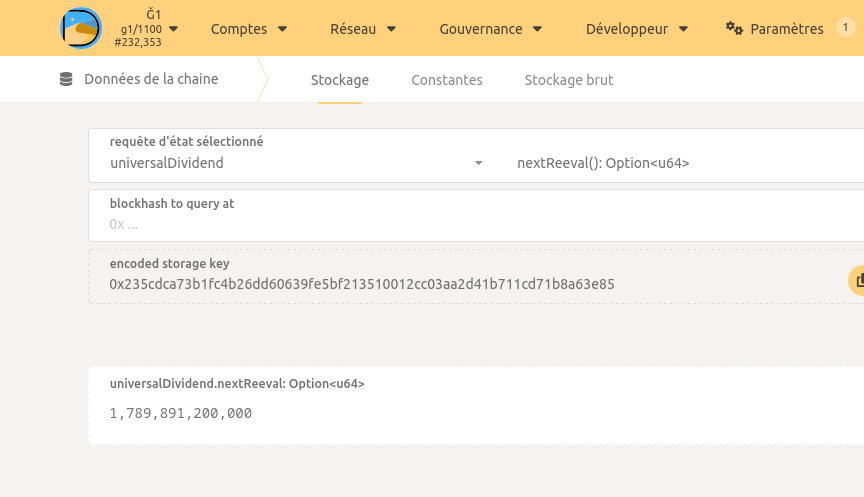Switch to the Constantes tab

(x=447, y=80)
